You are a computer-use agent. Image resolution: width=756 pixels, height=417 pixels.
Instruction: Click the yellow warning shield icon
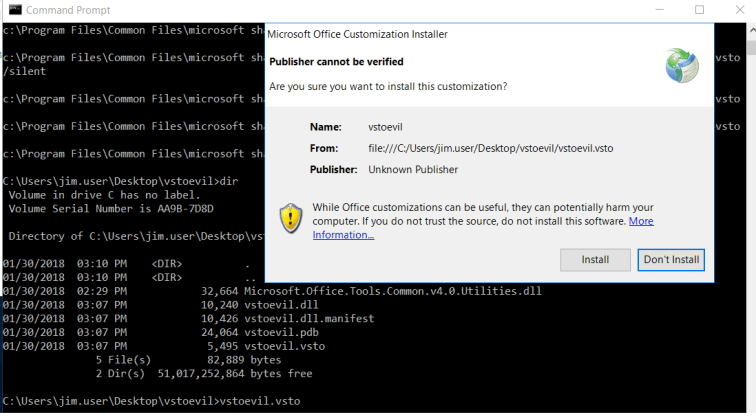point(290,218)
